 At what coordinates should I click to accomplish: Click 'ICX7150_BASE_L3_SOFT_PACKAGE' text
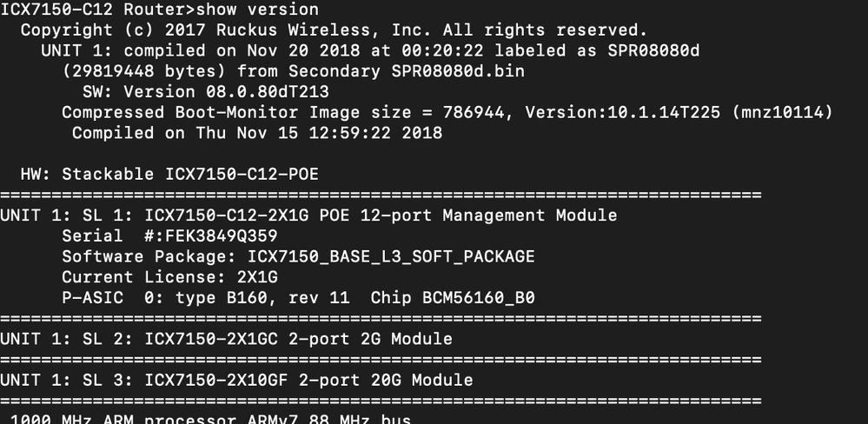tap(391, 256)
